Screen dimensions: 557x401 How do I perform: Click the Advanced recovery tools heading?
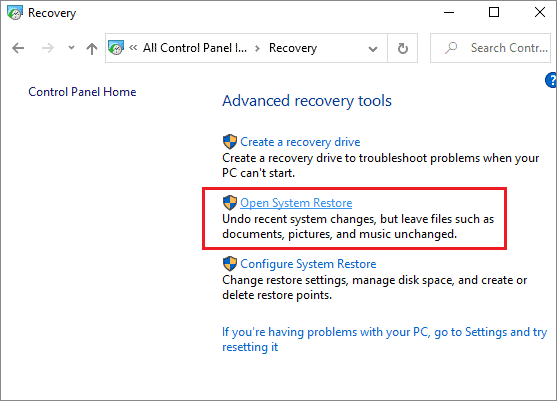pyautogui.click(x=307, y=101)
